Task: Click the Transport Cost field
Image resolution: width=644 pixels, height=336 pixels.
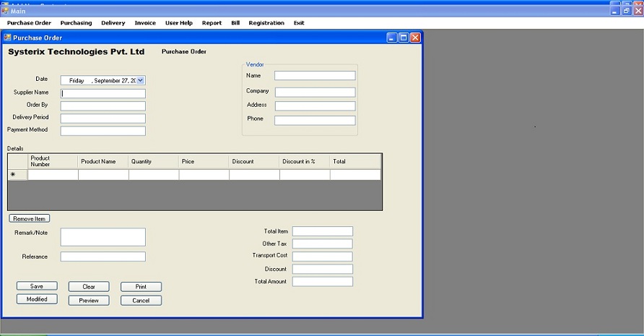Action: coord(323,257)
